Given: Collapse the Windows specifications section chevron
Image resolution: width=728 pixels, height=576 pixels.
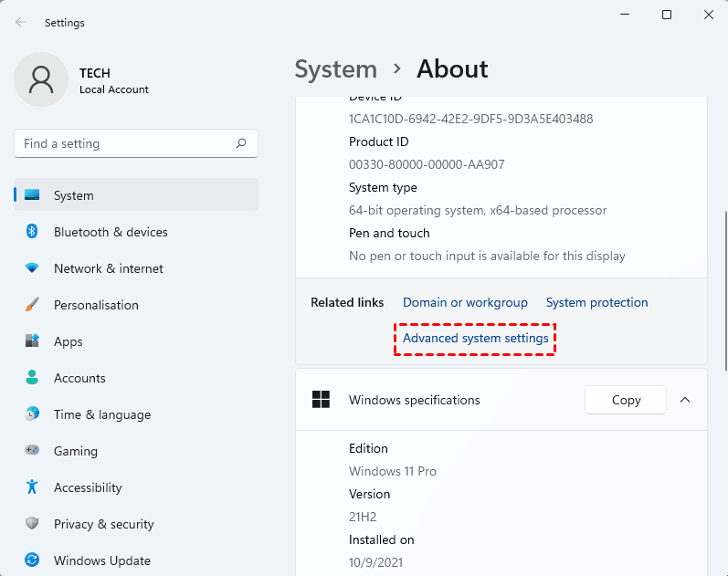Looking at the screenshot, I should (x=685, y=400).
